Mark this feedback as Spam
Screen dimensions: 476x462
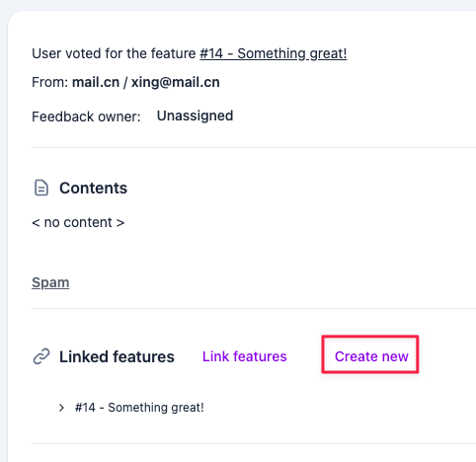[50, 282]
